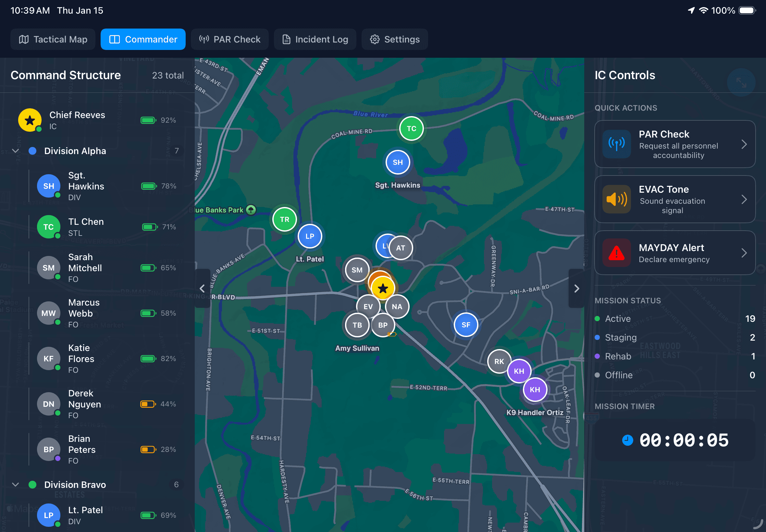766x532 pixels.
Task: Select Chief Reeves' star avatar in sidebar
Action: 30,120
